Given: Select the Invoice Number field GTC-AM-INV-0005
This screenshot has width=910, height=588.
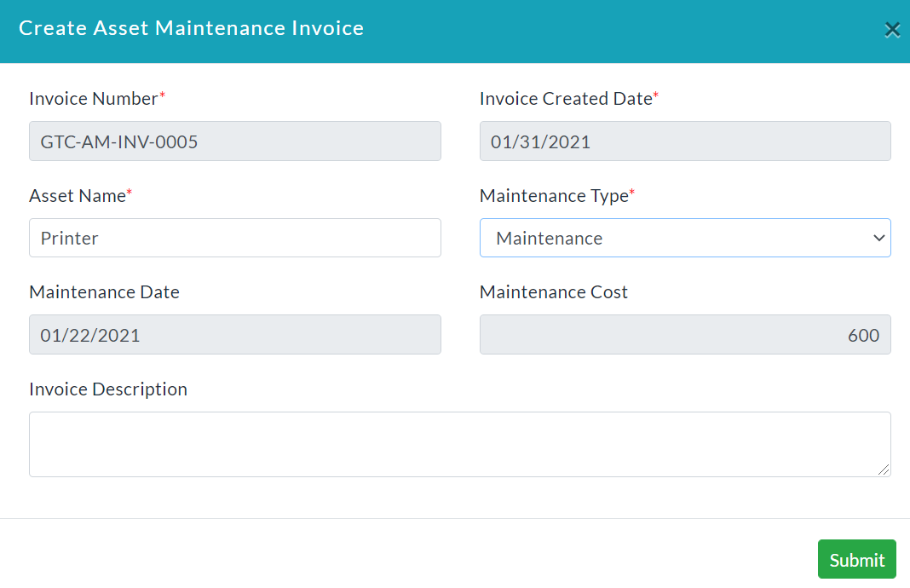Looking at the screenshot, I should click(x=235, y=141).
